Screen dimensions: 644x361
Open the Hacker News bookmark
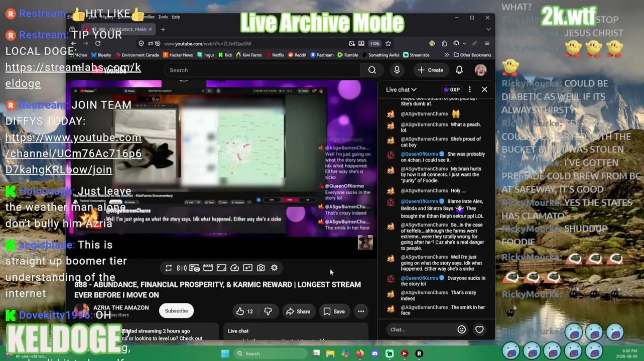pos(178,55)
